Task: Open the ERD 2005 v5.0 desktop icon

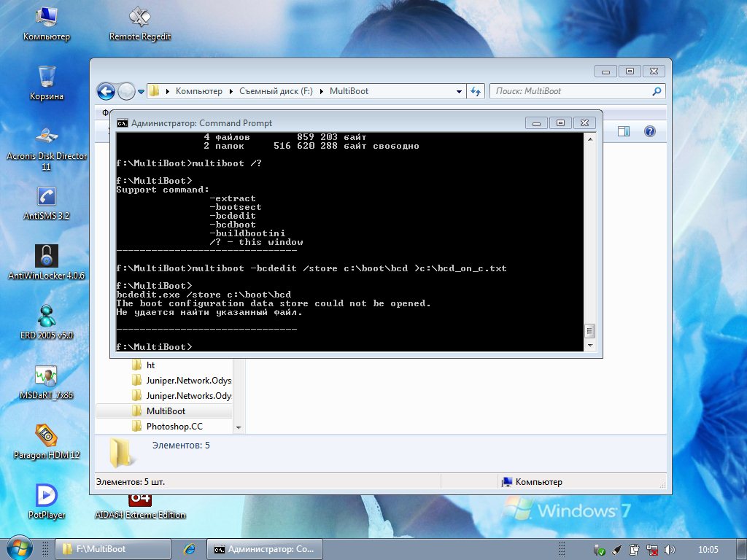Action: (x=46, y=316)
